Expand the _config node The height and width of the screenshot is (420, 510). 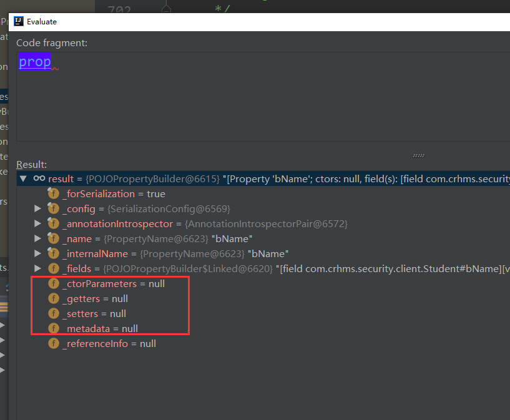click(38, 209)
